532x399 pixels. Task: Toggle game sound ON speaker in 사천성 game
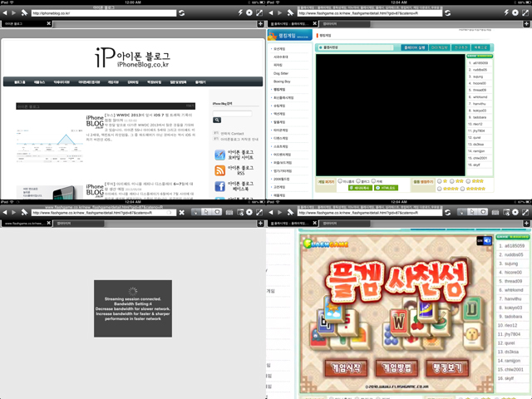point(484,240)
